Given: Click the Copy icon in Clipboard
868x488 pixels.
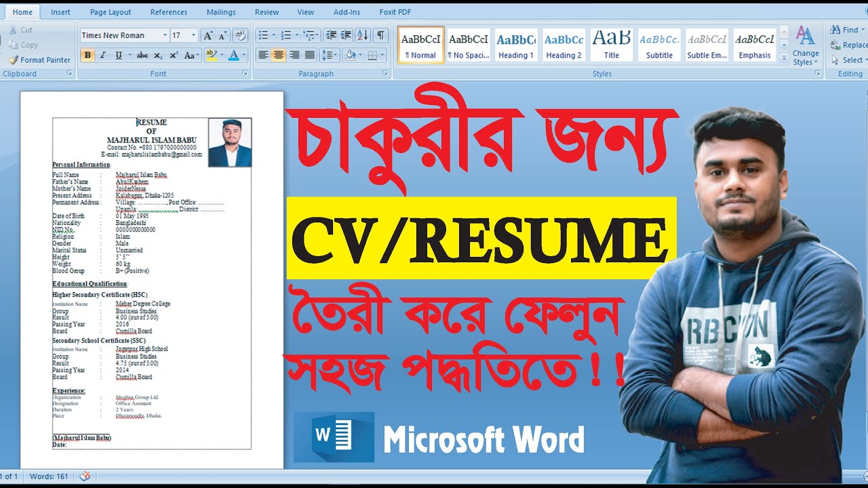Looking at the screenshot, I should (13, 45).
